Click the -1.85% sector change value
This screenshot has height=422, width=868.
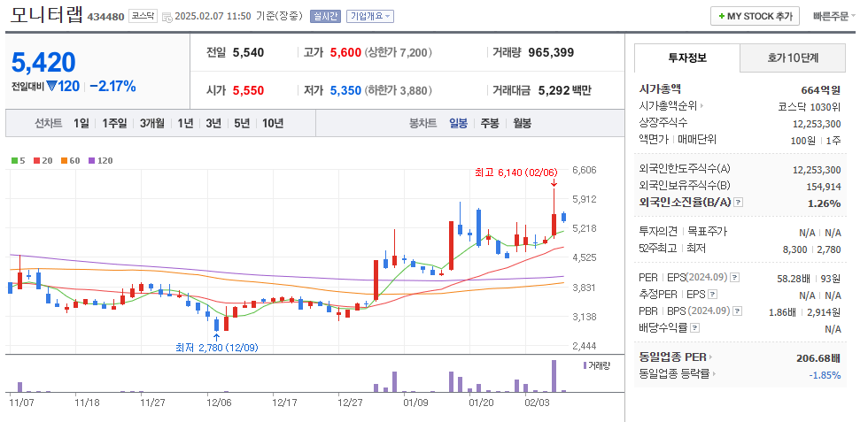[825, 375]
